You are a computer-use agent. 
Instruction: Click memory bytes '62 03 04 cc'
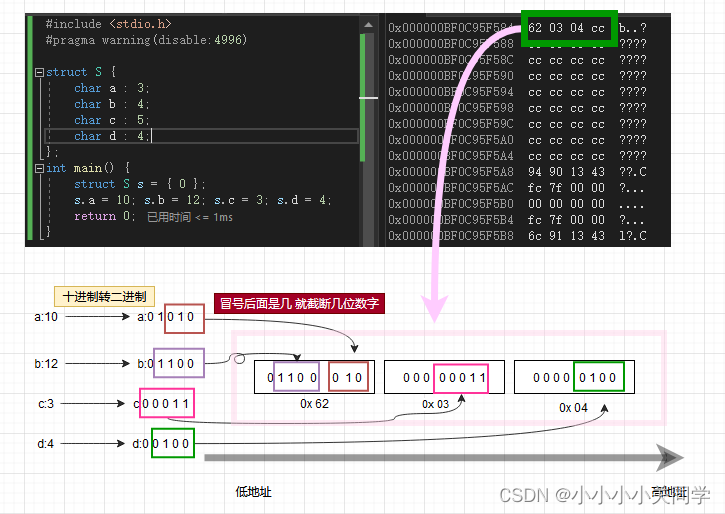566,28
